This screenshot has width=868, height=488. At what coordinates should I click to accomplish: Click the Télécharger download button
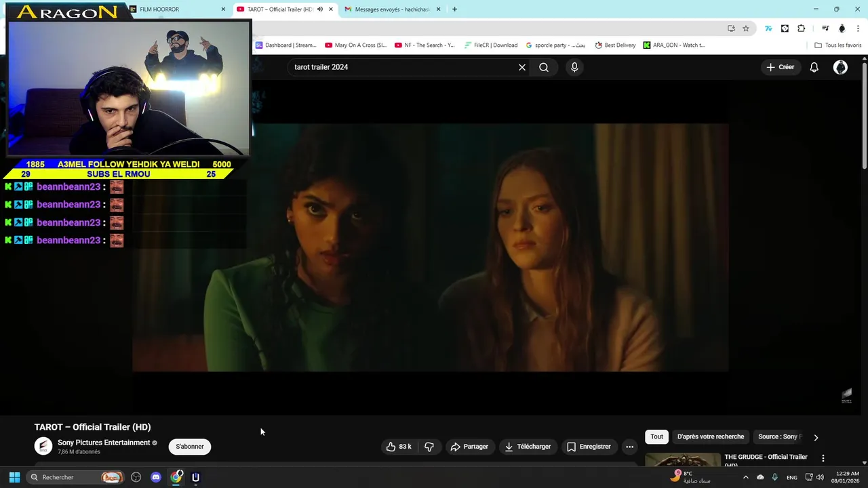(528, 447)
